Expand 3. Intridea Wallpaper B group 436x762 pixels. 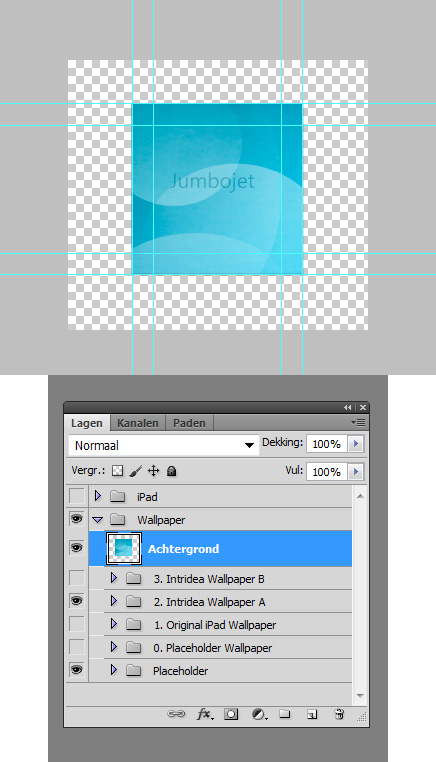click(x=114, y=578)
